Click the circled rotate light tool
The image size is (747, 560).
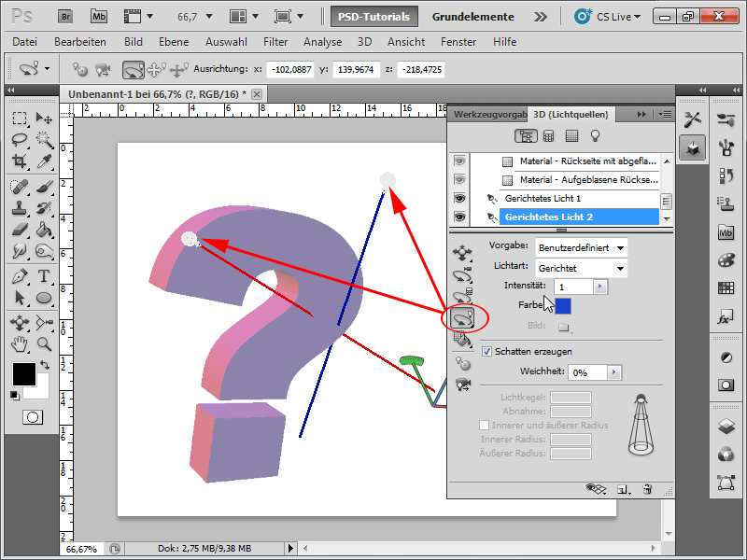(x=463, y=318)
